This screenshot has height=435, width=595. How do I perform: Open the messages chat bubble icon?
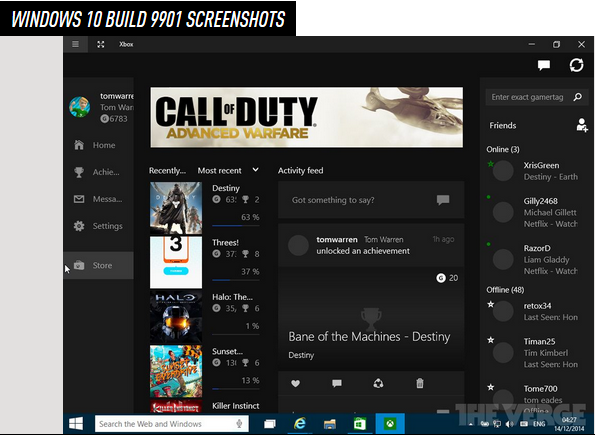[544, 65]
